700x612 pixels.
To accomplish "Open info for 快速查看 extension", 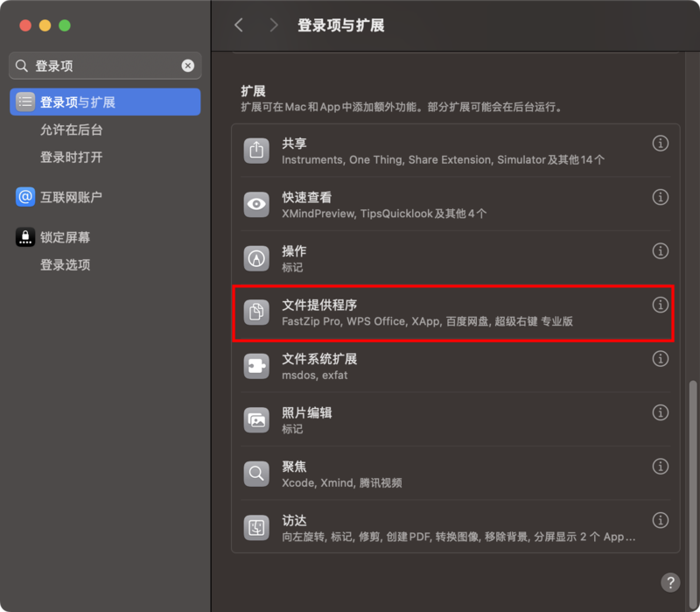I will [661, 198].
